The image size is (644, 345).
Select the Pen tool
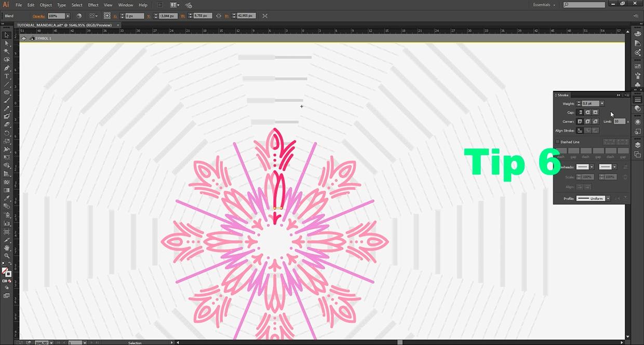pos(6,68)
